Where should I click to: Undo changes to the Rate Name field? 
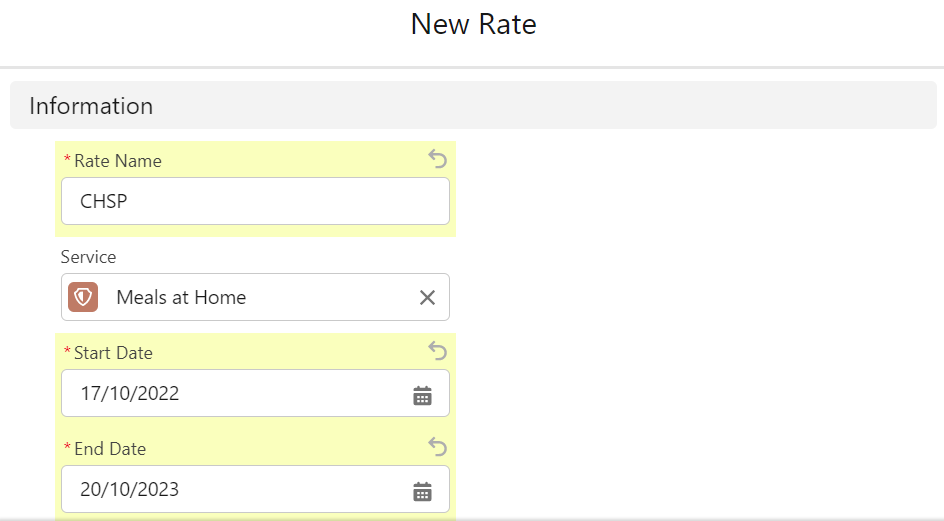pyautogui.click(x=438, y=159)
